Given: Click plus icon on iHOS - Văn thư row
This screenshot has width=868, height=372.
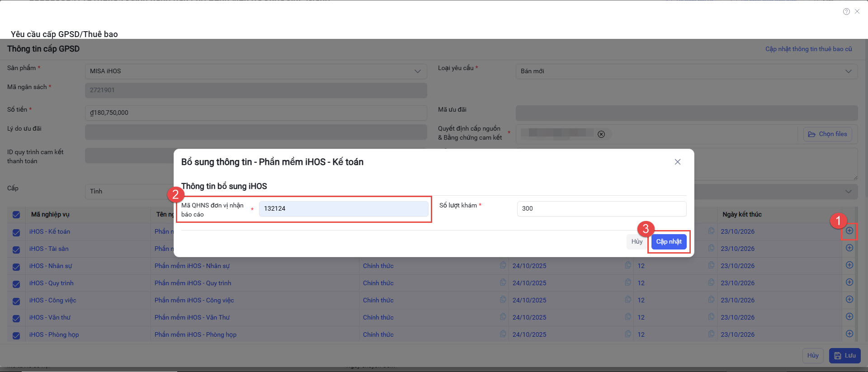Looking at the screenshot, I should tap(849, 317).
